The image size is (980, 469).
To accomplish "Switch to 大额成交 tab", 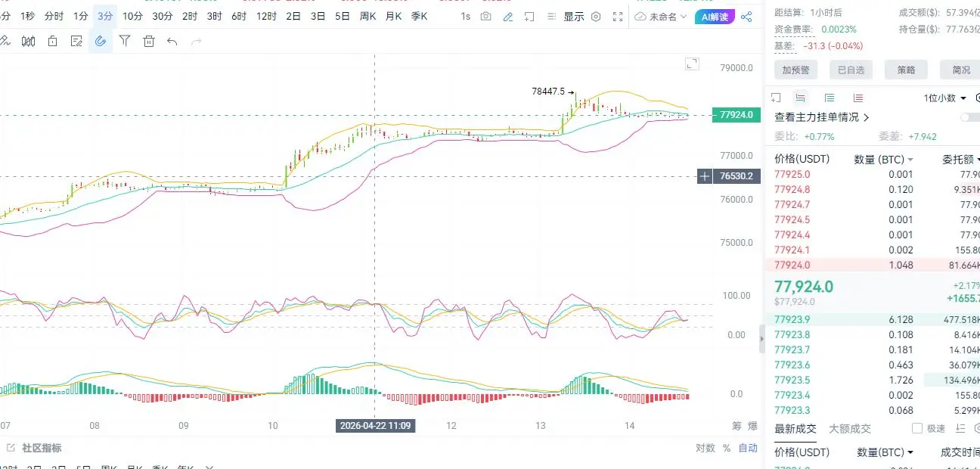I will (850, 428).
